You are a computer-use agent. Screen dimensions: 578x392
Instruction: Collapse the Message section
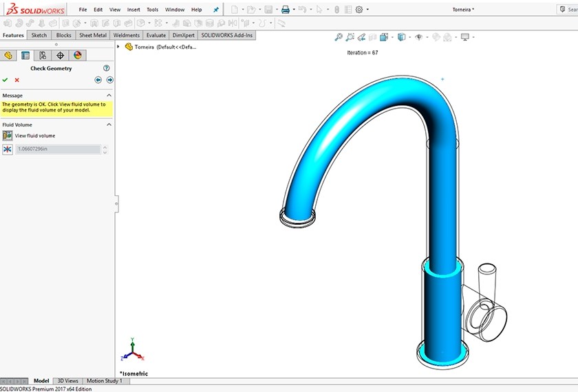(x=109, y=96)
